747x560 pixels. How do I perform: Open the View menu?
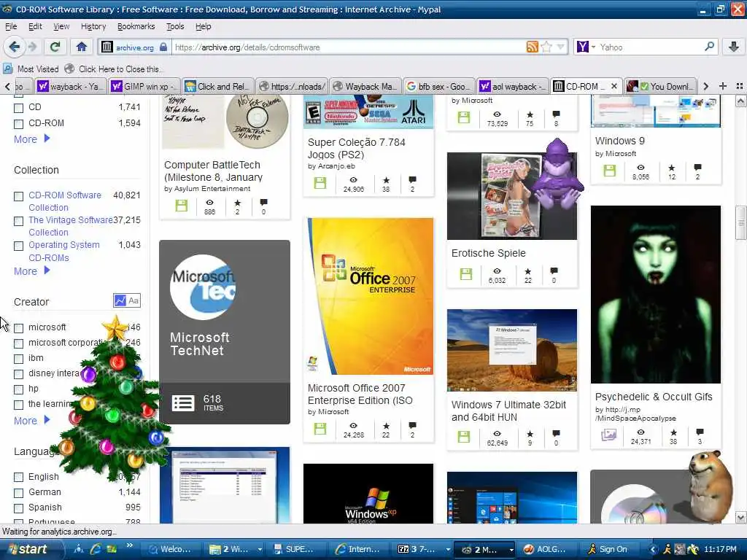[61, 26]
